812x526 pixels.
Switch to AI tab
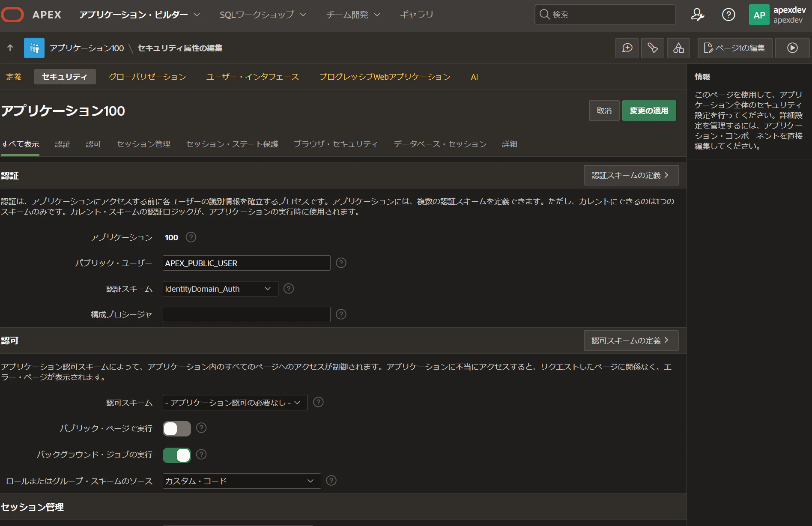pyautogui.click(x=474, y=77)
